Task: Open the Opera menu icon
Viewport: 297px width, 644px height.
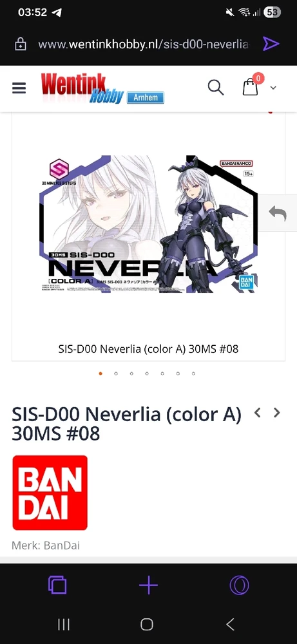Action: 239,585
